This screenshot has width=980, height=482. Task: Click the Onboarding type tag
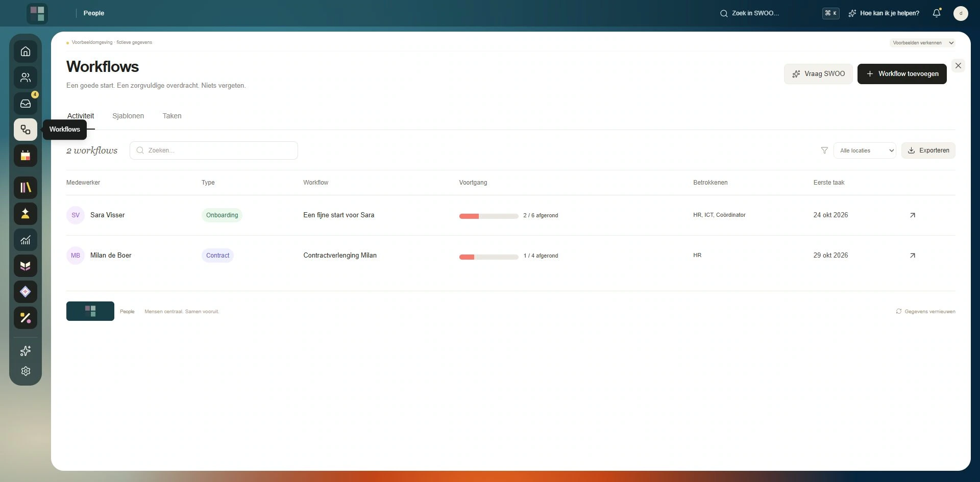point(222,215)
